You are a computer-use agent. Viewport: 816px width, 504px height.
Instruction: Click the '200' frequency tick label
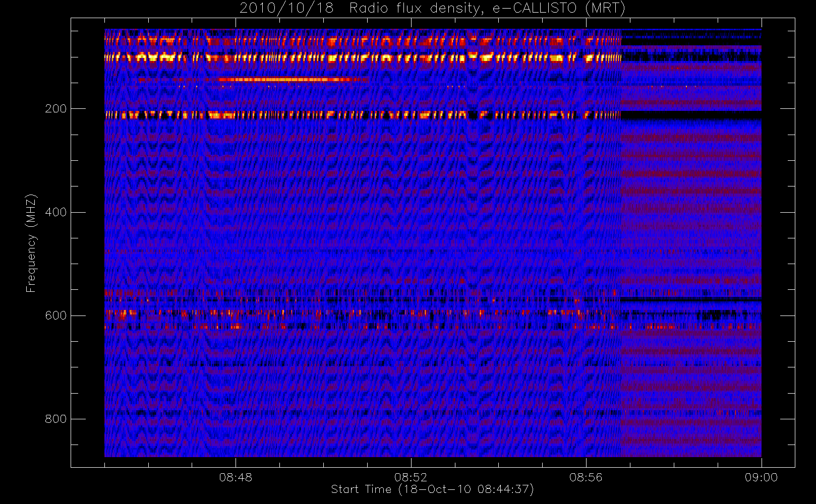click(x=55, y=109)
